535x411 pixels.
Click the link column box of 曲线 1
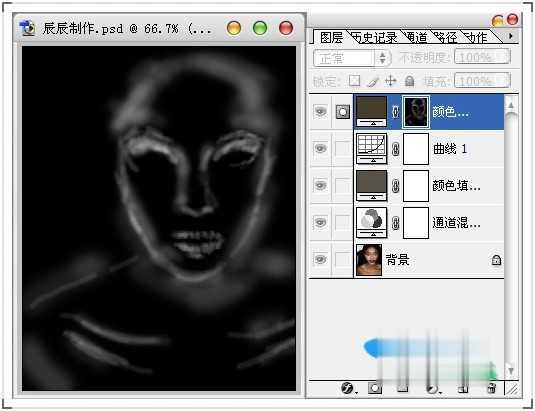point(342,149)
